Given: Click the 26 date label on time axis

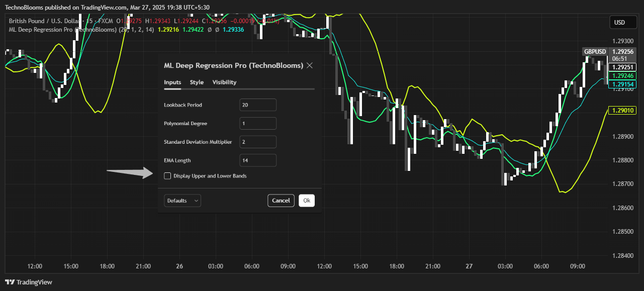Looking at the screenshot, I should 179,266.
